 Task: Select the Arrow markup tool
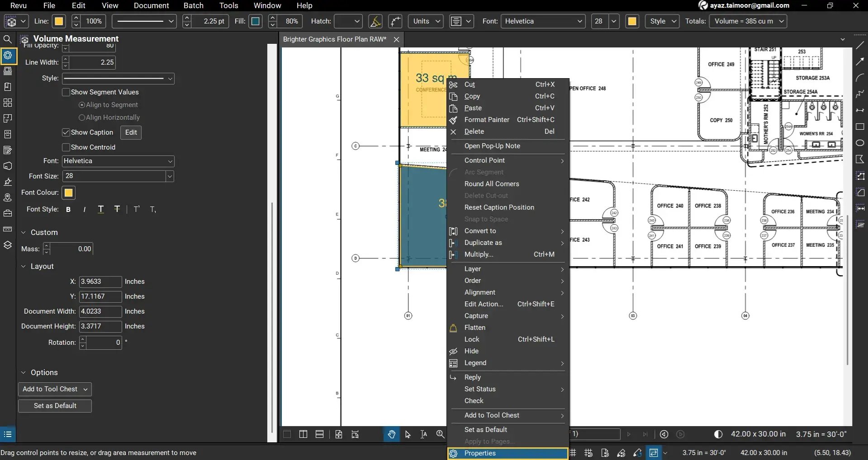860,62
